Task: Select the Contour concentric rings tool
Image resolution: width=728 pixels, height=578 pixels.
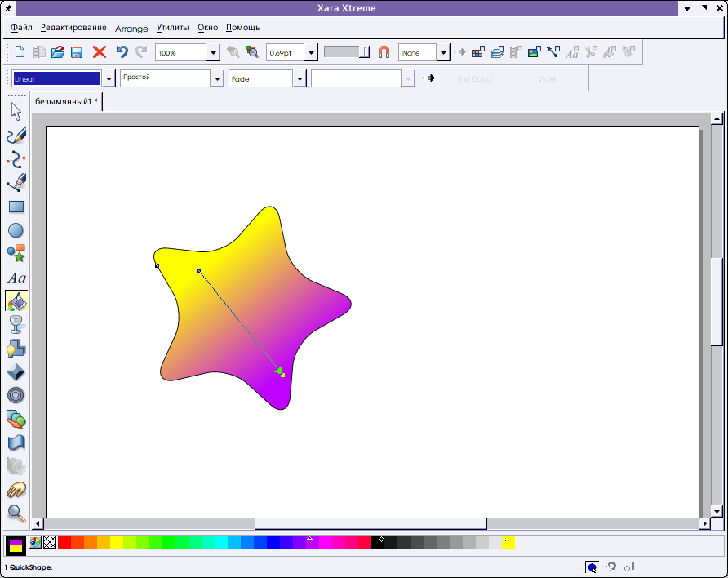Action: 16,396
